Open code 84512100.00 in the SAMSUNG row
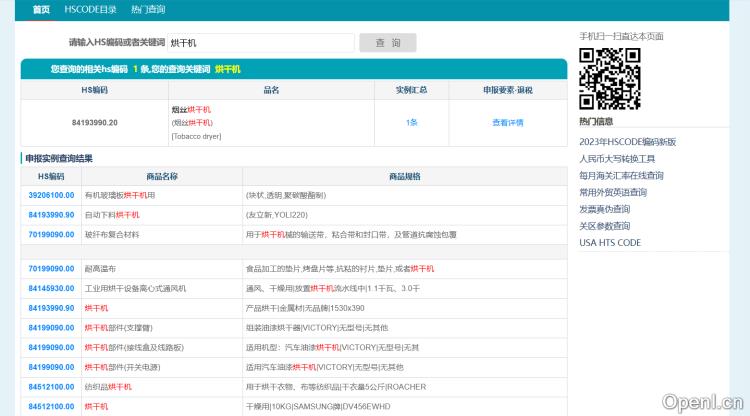 point(51,406)
